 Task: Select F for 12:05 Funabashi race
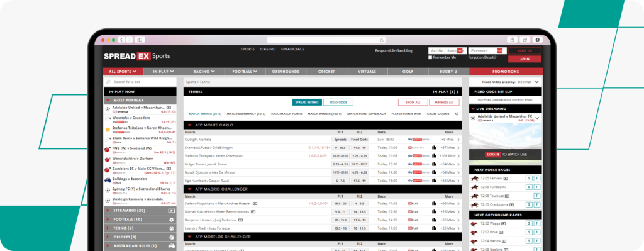(537, 187)
